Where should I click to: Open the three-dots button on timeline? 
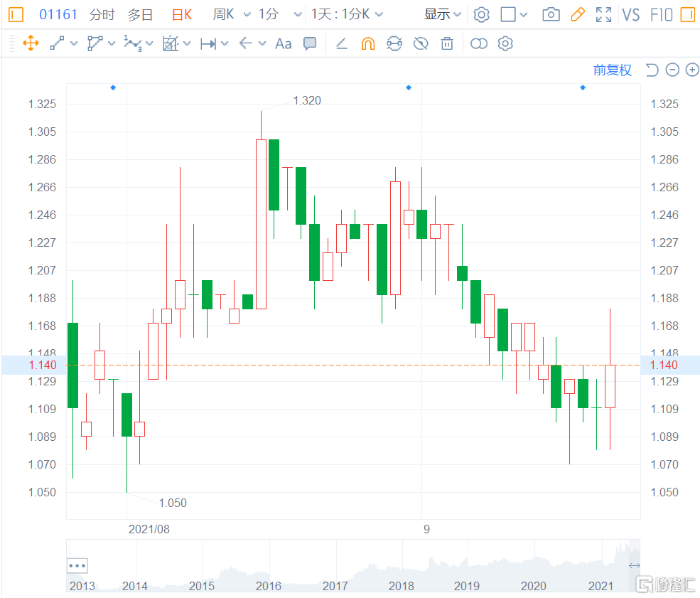(x=77, y=565)
